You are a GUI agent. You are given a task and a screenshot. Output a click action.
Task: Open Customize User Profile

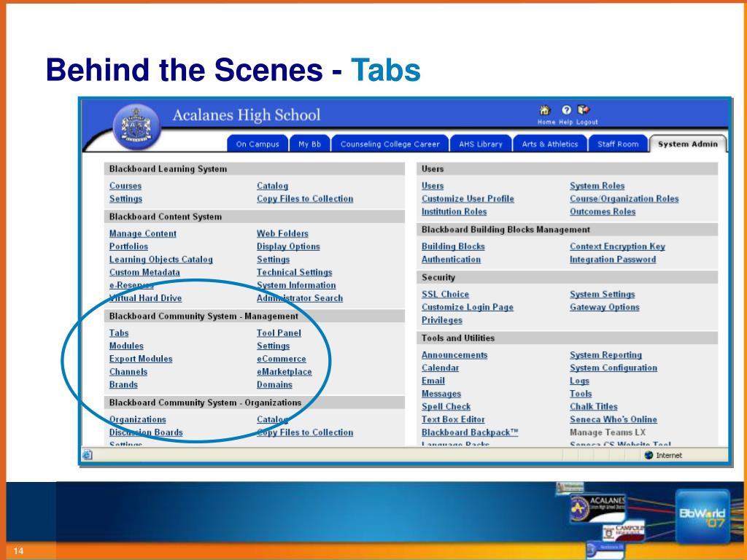pos(468,198)
